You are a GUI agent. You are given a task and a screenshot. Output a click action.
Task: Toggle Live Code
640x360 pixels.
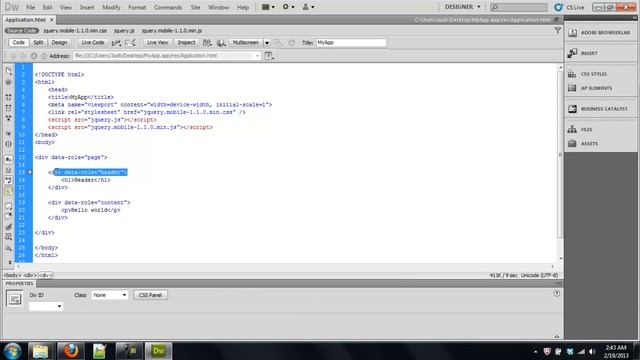93,42
